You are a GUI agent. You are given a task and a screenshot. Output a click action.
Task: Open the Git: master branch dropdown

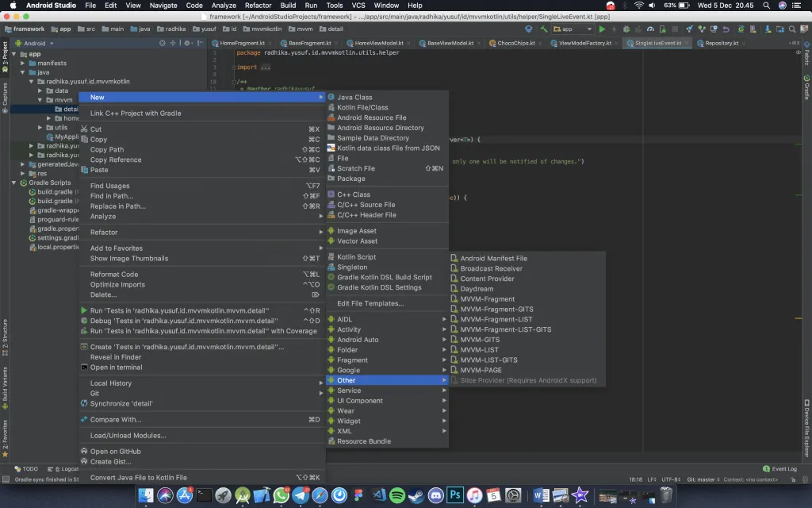click(x=703, y=479)
